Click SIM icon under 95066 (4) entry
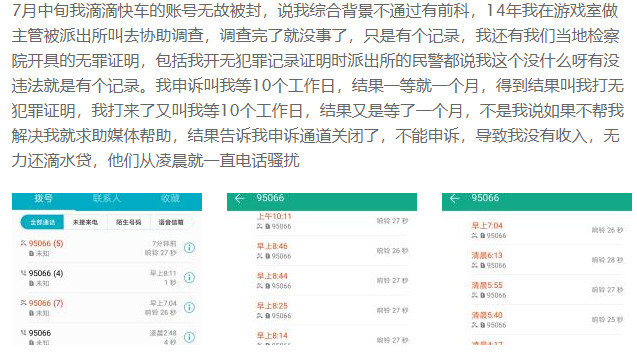The height and width of the screenshot is (363, 637). [32, 283]
